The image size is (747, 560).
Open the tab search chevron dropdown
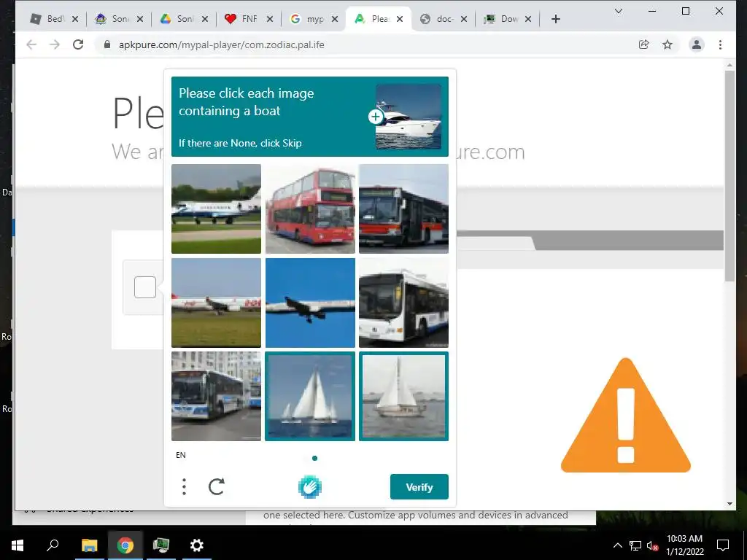(619, 11)
